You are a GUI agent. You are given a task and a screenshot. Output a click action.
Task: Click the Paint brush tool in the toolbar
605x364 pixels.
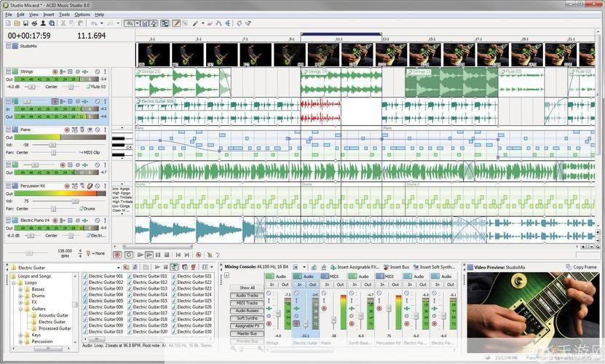point(195,23)
